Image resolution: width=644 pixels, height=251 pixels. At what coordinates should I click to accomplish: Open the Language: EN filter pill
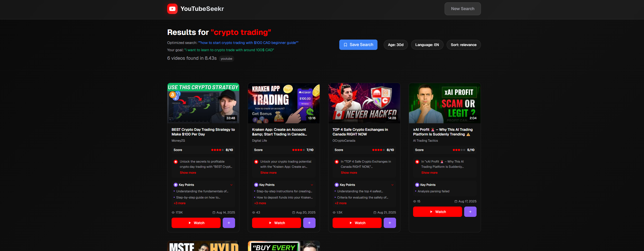(427, 45)
